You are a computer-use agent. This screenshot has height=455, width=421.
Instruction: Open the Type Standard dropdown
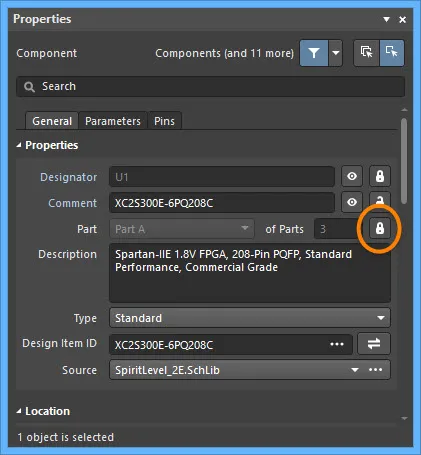250,318
